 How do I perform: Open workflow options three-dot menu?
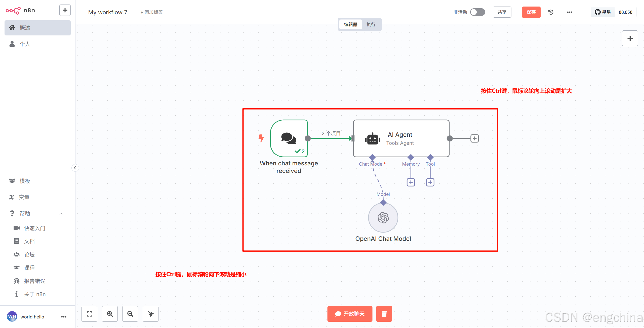(570, 12)
